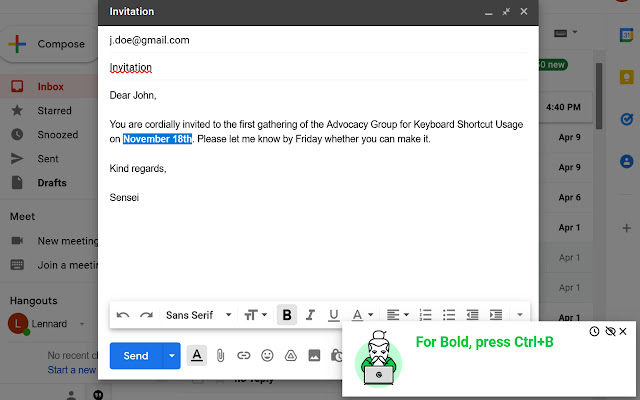Close the Invitation compose window
This screenshot has width=640, height=400.
[524, 11]
